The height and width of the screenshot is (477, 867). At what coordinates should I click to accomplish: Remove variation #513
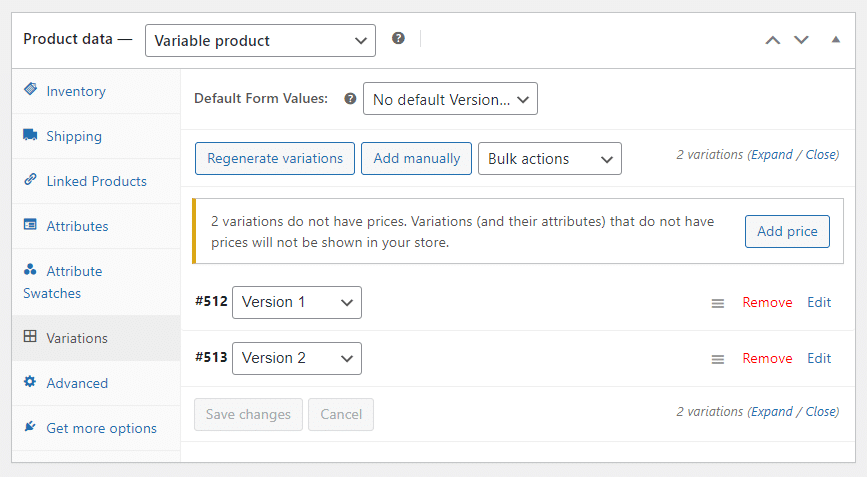point(767,358)
